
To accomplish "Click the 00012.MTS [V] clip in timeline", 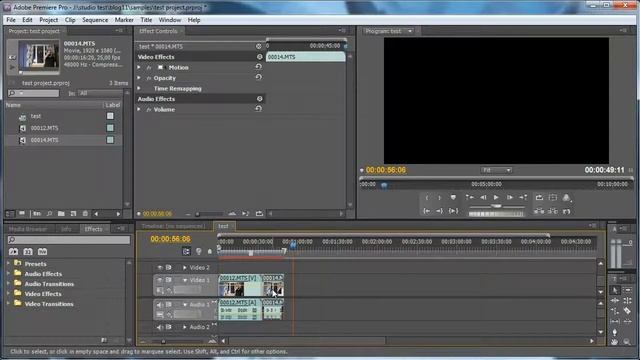I will [x=240, y=285].
